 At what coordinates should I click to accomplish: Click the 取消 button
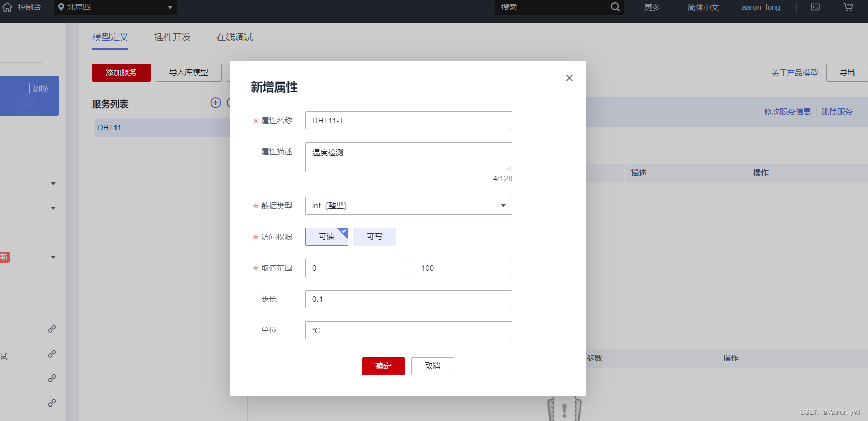(x=432, y=366)
